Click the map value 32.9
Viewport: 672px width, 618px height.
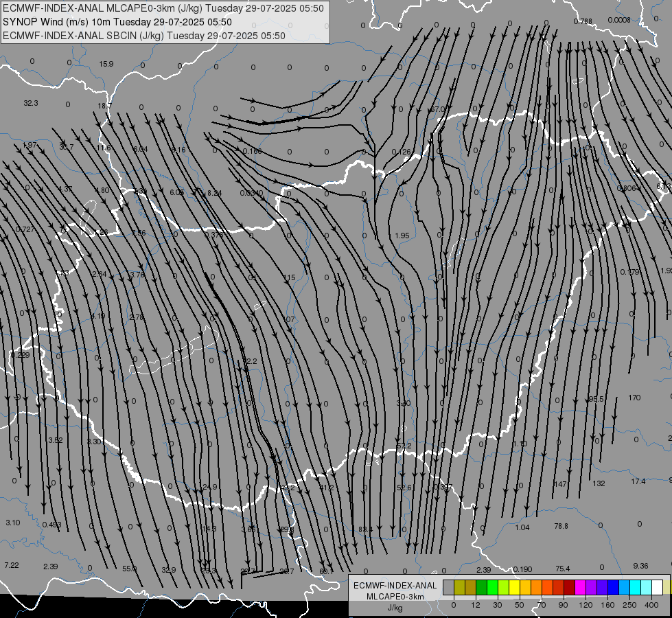168,569
